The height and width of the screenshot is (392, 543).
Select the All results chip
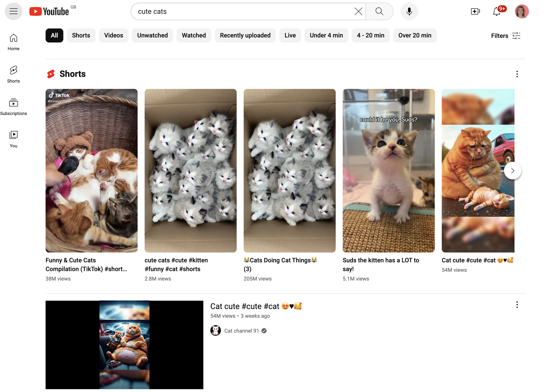click(x=54, y=35)
